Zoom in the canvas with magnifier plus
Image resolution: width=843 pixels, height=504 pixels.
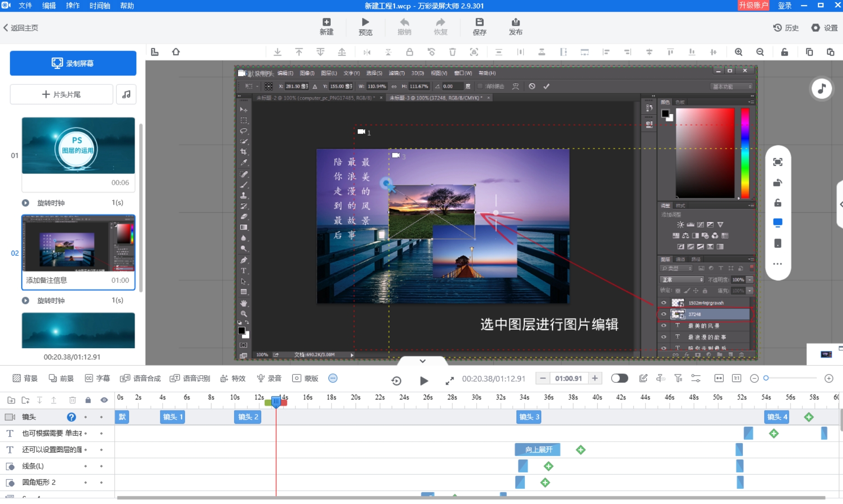click(739, 52)
